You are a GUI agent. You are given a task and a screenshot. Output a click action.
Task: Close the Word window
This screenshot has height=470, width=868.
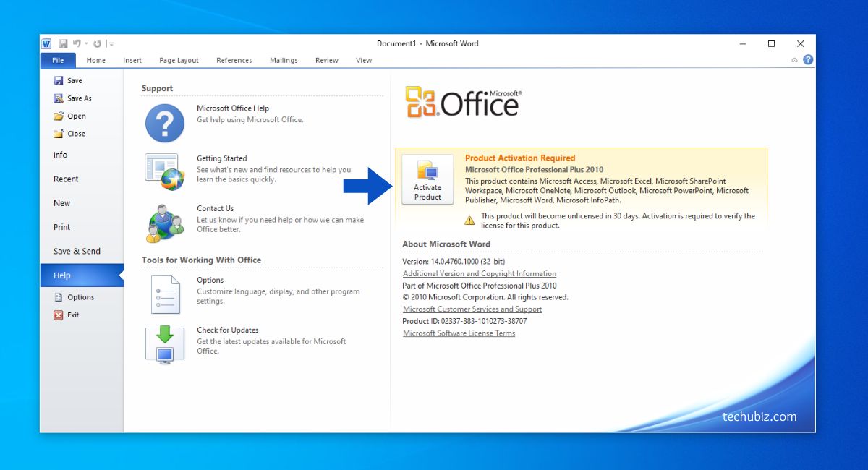801,43
